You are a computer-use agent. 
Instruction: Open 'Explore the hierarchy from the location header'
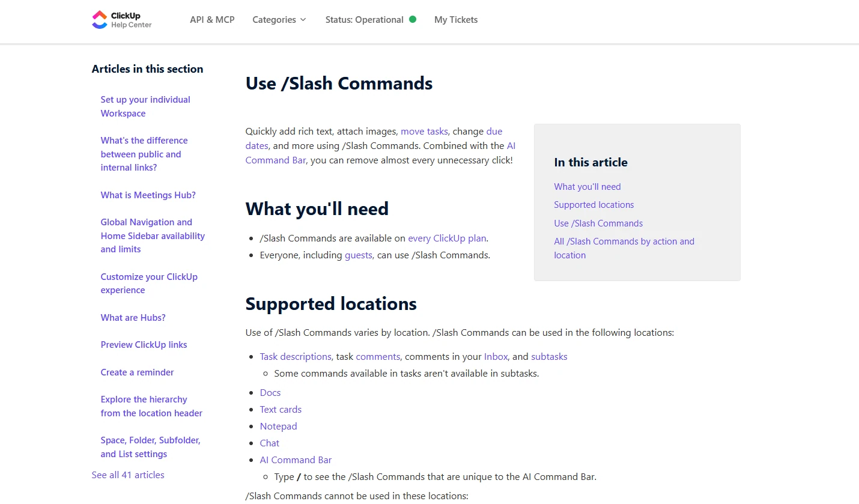(x=151, y=406)
